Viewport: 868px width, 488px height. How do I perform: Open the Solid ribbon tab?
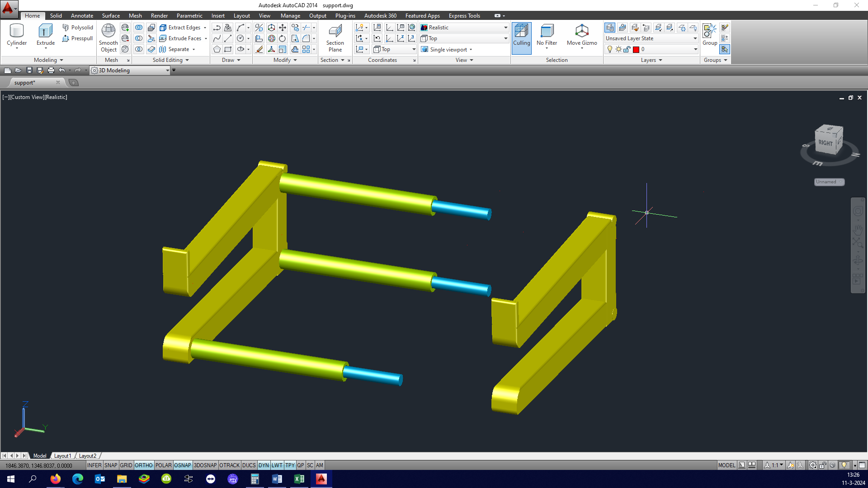tap(56, 15)
